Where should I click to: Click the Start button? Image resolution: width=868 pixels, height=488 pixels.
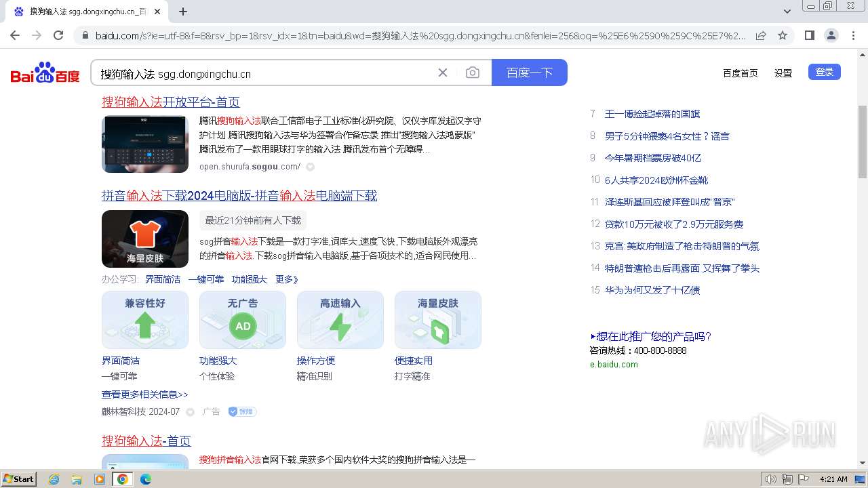click(18, 479)
